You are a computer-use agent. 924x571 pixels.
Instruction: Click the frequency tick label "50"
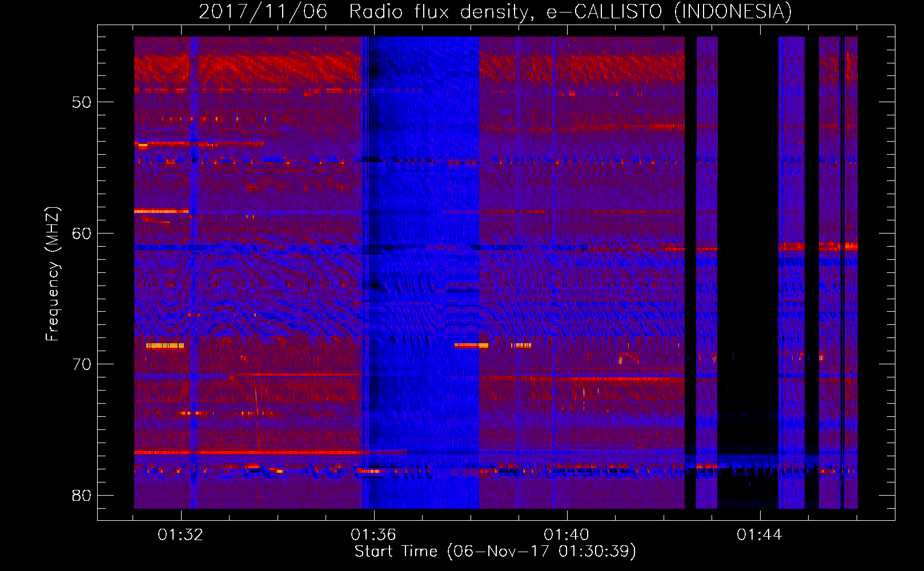coord(82,103)
